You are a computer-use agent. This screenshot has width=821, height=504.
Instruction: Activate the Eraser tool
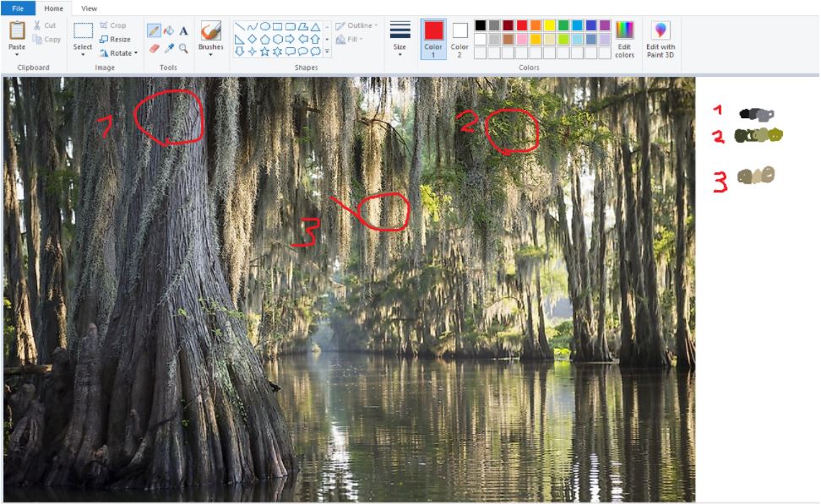coord(154,48)
